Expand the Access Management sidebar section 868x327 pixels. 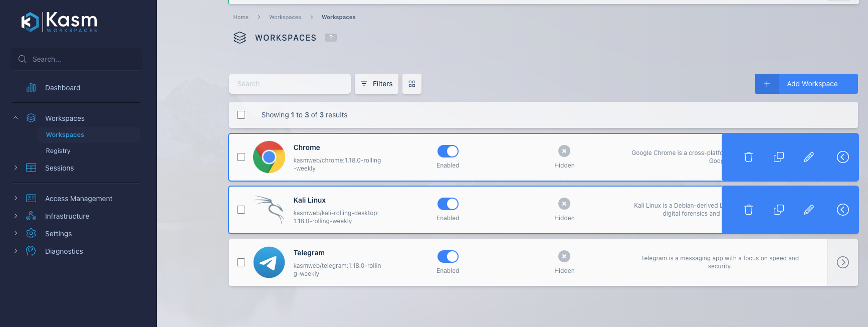tap(79, 199)
